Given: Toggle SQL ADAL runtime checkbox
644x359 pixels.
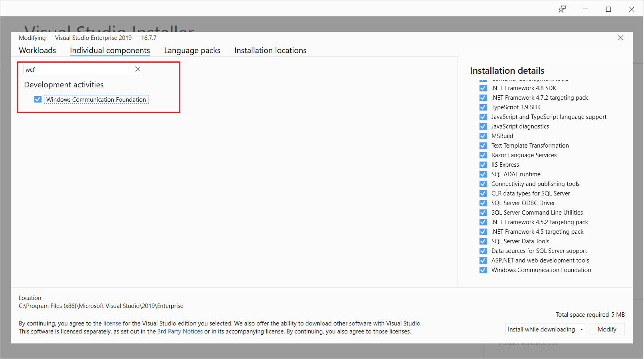Looking at the screenshot, I should tap(483, 174).
